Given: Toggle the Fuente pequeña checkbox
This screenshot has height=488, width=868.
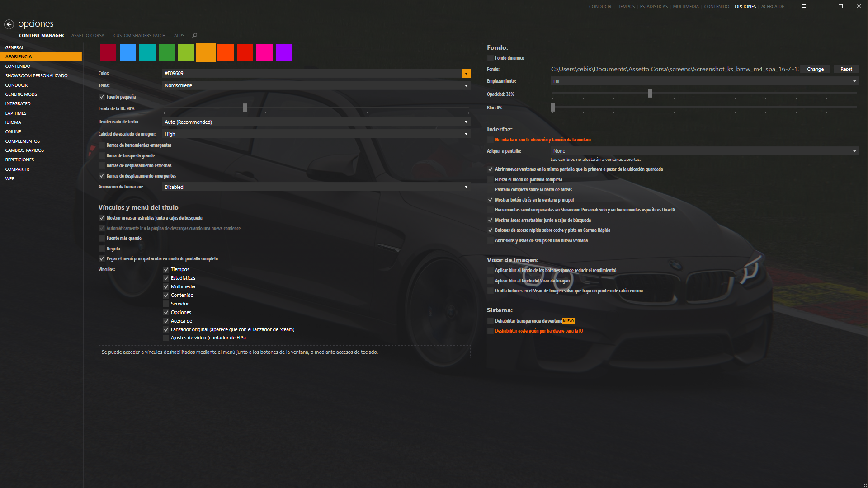Looking at the screenshot, I should point(102,97).
